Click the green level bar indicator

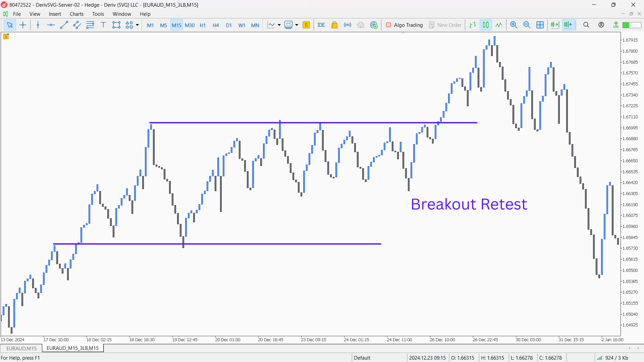(x=632, y=25)
